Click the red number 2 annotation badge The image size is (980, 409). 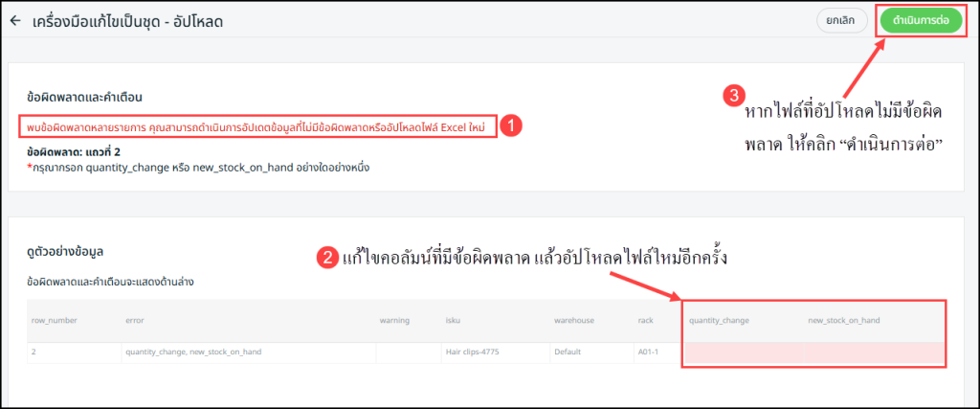pyautogui.click(x=328, y=257)
